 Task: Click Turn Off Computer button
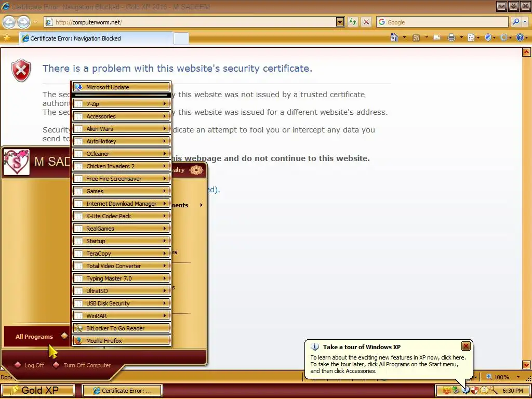[x=82, y=365]
